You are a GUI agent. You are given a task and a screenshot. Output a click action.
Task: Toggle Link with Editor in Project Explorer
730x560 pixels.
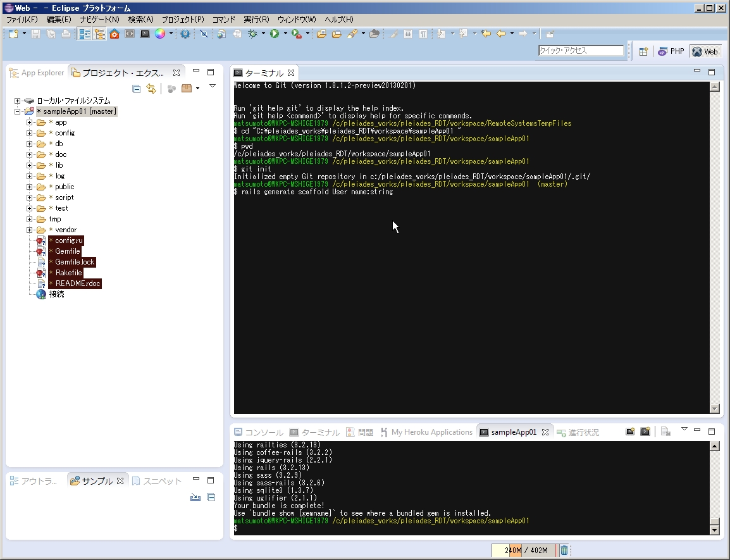(x=151, y=89)
